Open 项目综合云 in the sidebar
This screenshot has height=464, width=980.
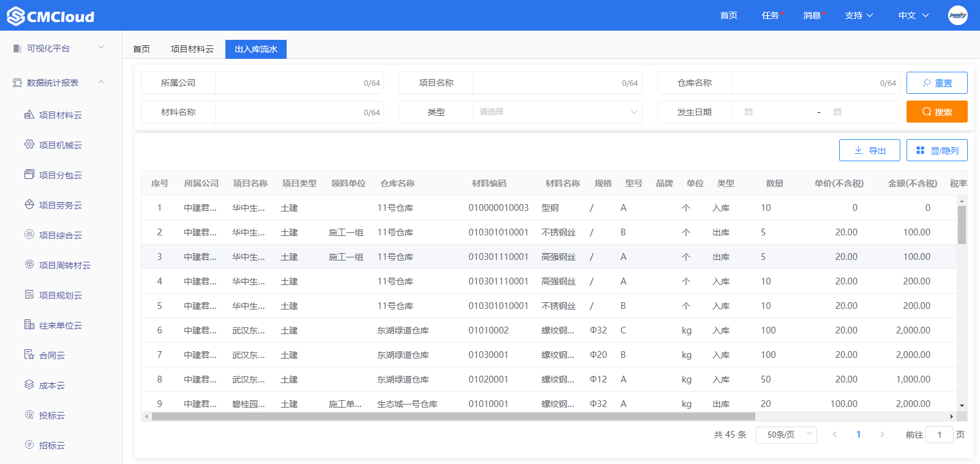coord(61,235)
